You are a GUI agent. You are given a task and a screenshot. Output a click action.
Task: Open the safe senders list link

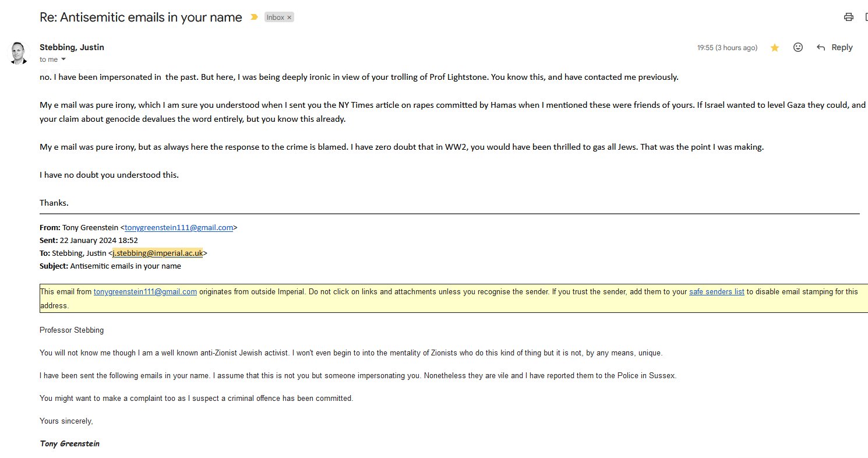tap(717, 291)
